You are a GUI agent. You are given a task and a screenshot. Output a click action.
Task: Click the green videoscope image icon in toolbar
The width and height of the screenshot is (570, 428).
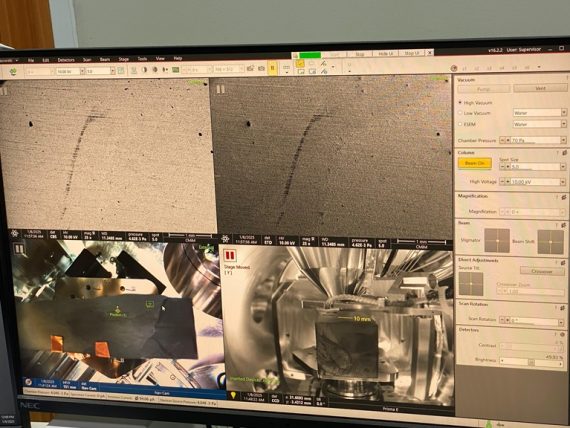(176, 69)
